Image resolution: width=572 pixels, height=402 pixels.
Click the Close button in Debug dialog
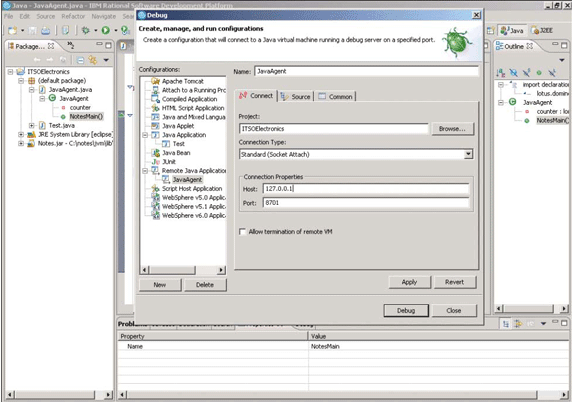click(454, 310)
